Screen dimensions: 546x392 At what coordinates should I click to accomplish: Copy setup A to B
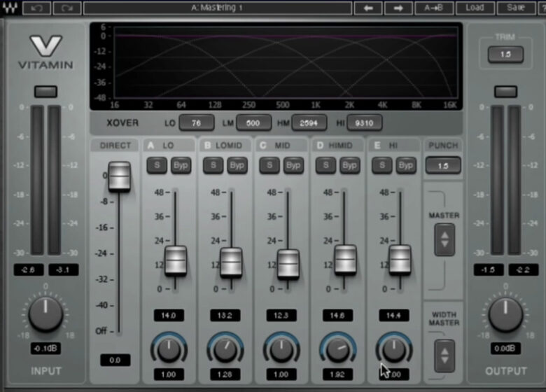434,8
